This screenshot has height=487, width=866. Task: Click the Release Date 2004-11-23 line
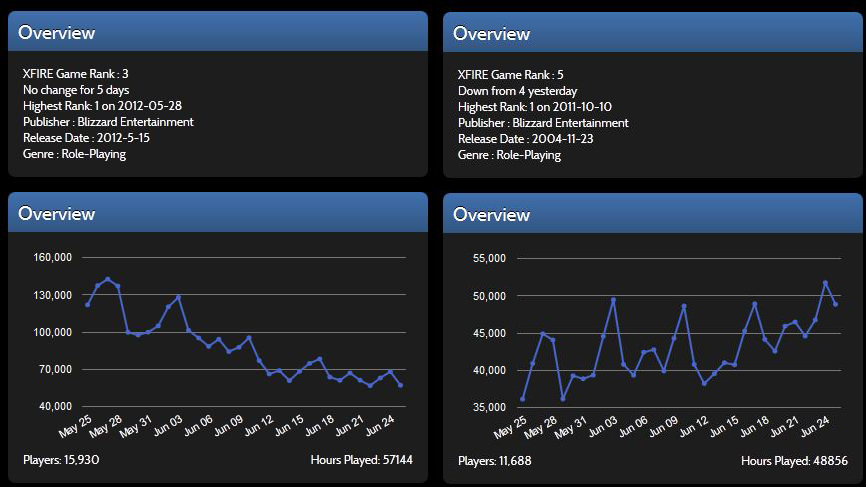[525, 139]
